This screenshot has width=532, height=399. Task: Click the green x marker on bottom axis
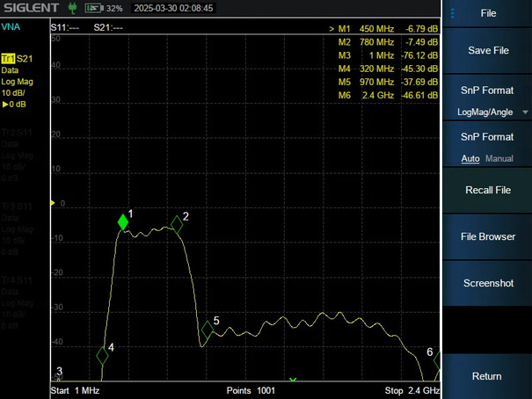(293, 380)
